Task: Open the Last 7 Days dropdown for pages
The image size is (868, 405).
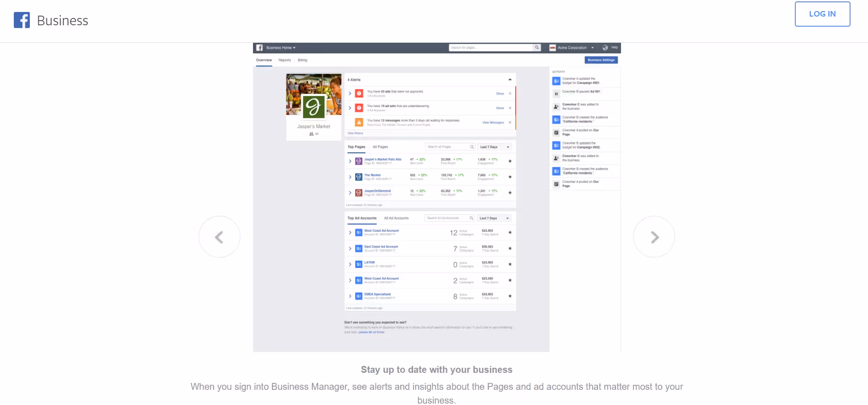Action: coord(495,147)
